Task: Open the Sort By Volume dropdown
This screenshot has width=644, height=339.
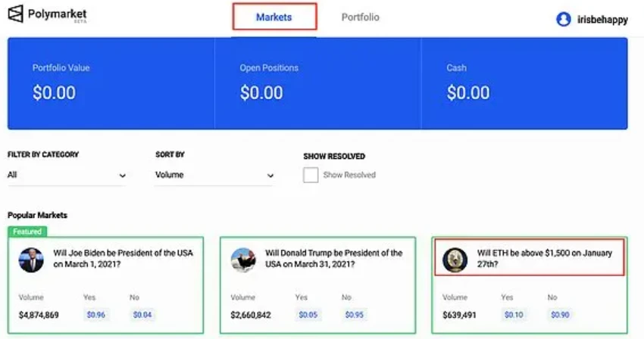Action: pos(214,175)
